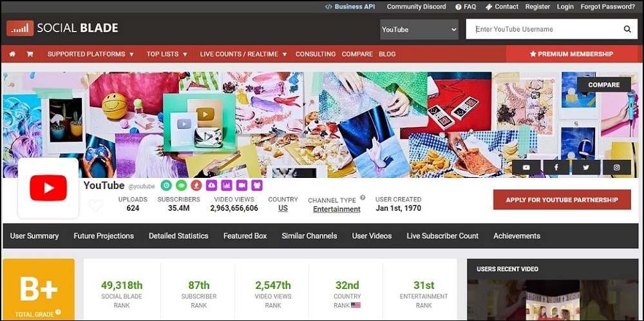Click the Total Grade help icon

coord(58,313)
